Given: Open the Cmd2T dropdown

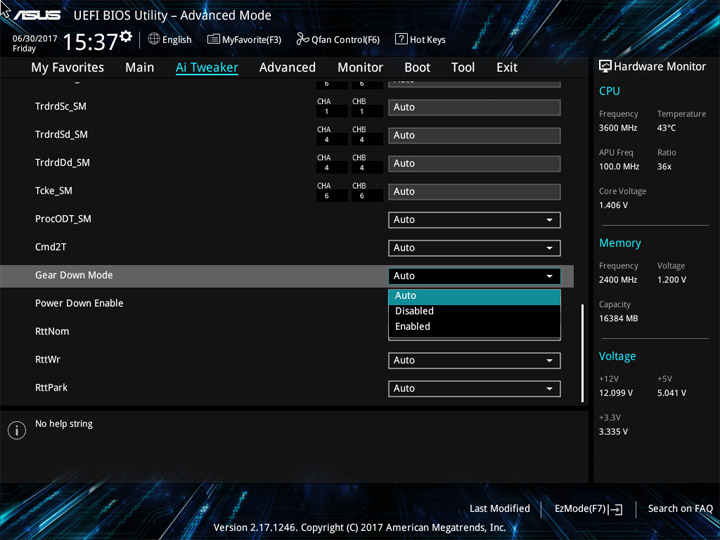Looking at the screenshot, I should point(474,248).
